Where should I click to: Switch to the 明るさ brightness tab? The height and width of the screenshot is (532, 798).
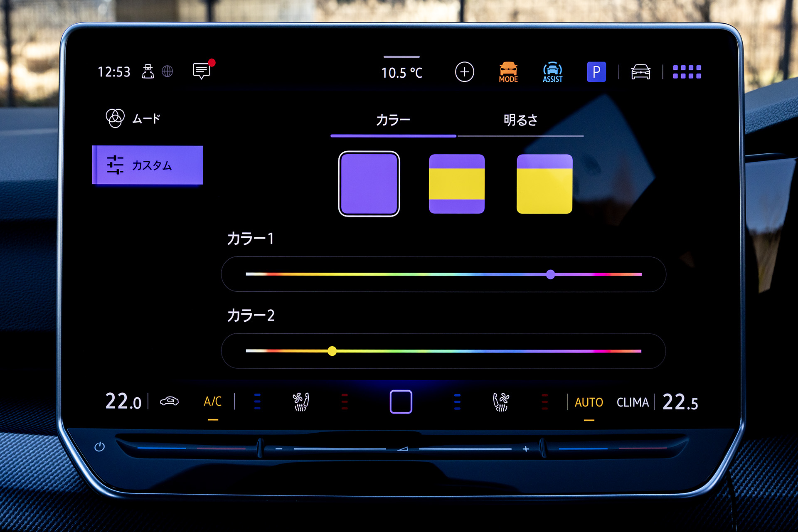[x=520, y=121]
